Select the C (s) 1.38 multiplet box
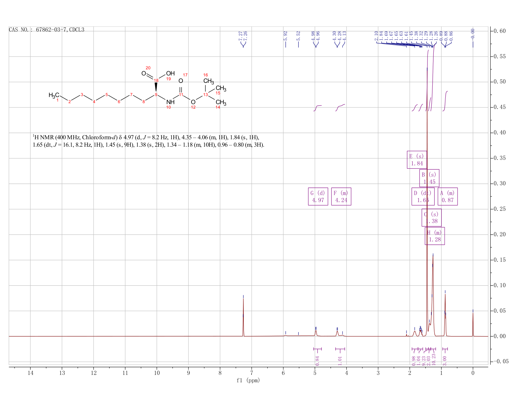 click(431, 218)
